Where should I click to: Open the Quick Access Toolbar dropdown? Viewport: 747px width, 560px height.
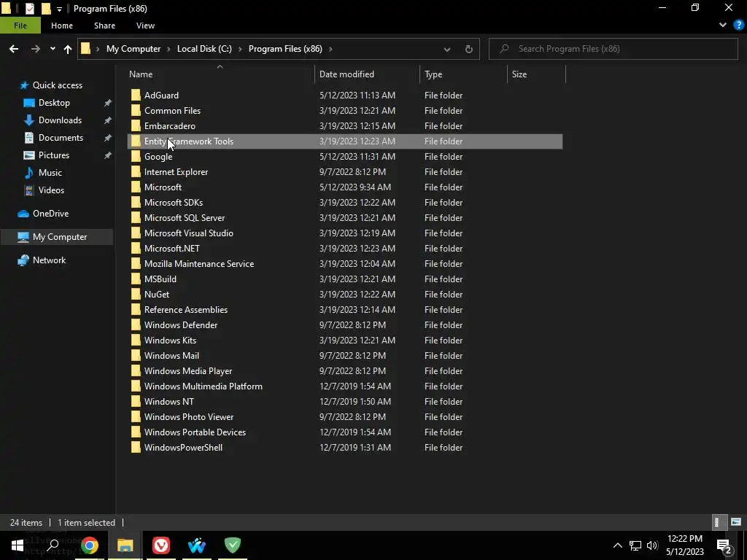[x=59, y=9]
